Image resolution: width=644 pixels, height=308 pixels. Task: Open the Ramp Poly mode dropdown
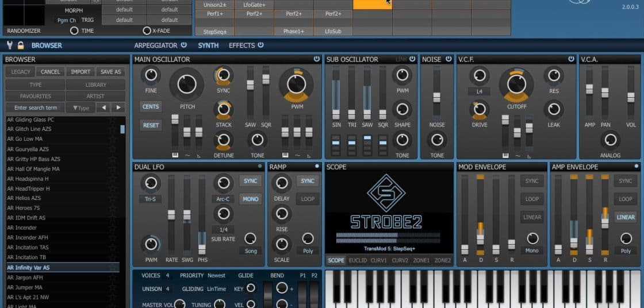click(308, 251)
